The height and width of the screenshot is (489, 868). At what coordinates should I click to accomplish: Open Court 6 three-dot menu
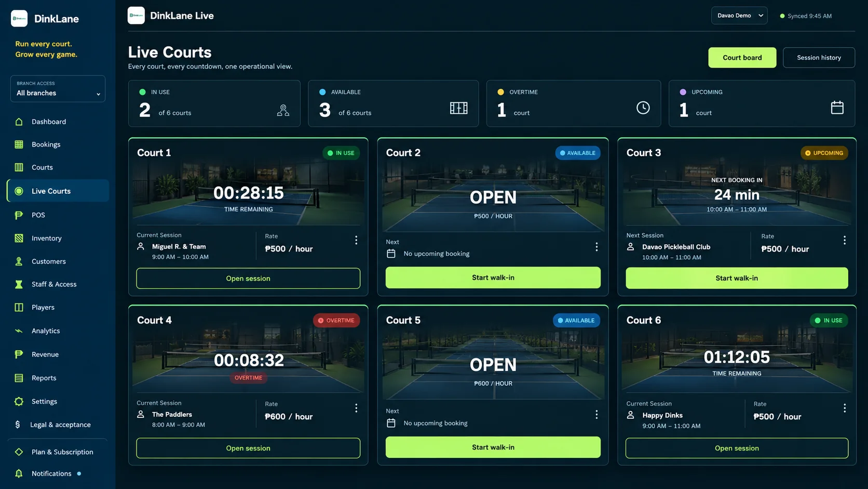click(845, 408)
